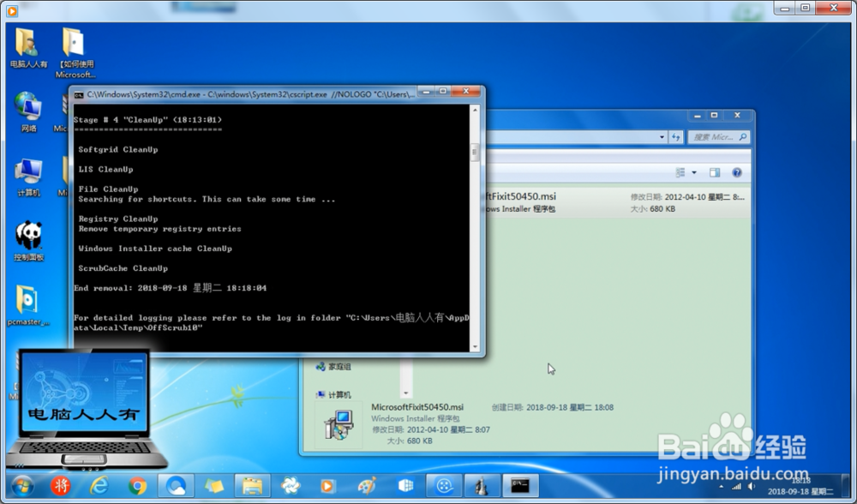Toggle the preview pane in Explorer
The height and width of the screenshot is (504, 857).
[x=714, y=172]
